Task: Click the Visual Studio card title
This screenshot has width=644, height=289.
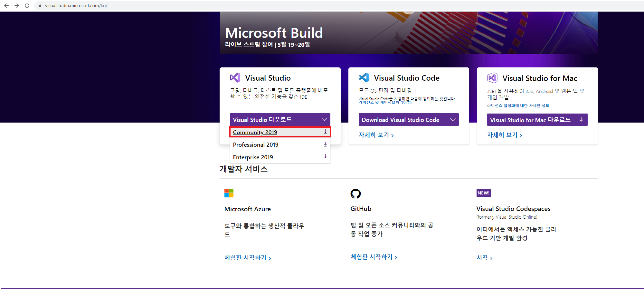Action: click(268, 78)
